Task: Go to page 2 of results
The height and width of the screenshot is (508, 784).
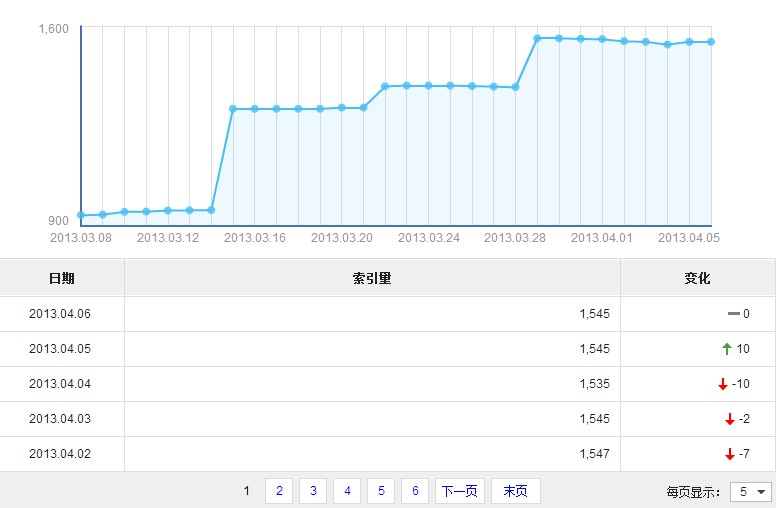Action: (x=279, y=491)
